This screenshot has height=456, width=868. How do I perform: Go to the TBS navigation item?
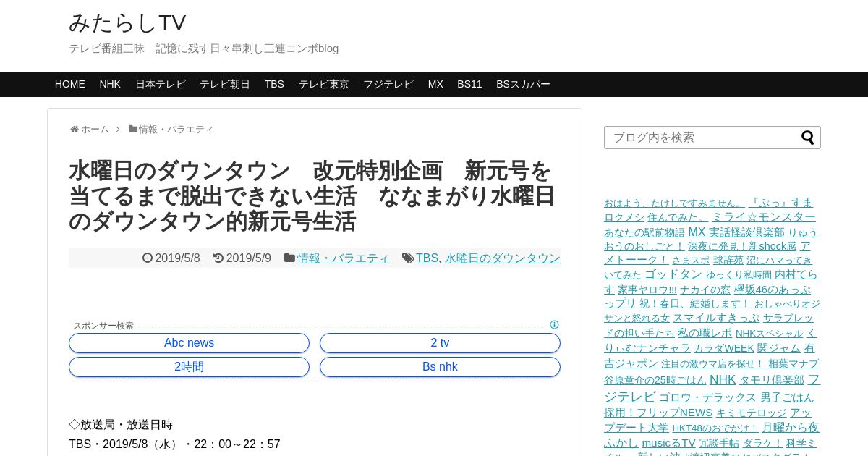click(x=274, y=84)
